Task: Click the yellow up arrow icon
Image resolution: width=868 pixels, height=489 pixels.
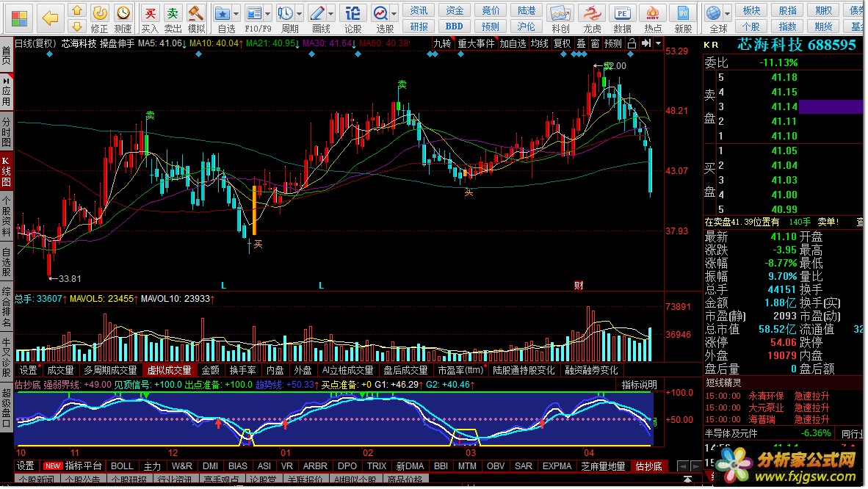Action: pyautogui.click(x=77, y=10)
